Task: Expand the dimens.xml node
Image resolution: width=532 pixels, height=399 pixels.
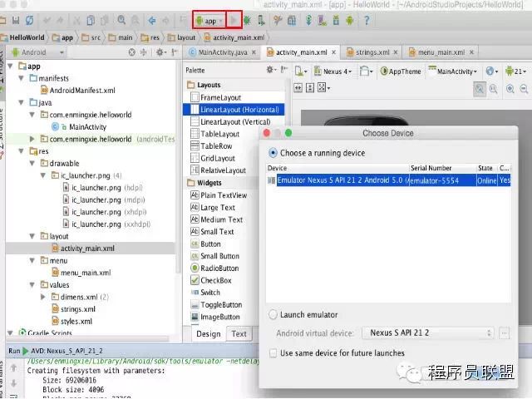Action: tap(42, 297)
